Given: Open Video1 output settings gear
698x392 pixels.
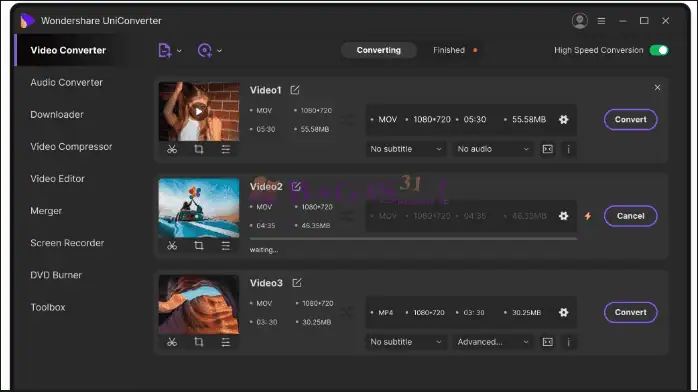Looking at the screenshot, I should click(x=564, y=120).
